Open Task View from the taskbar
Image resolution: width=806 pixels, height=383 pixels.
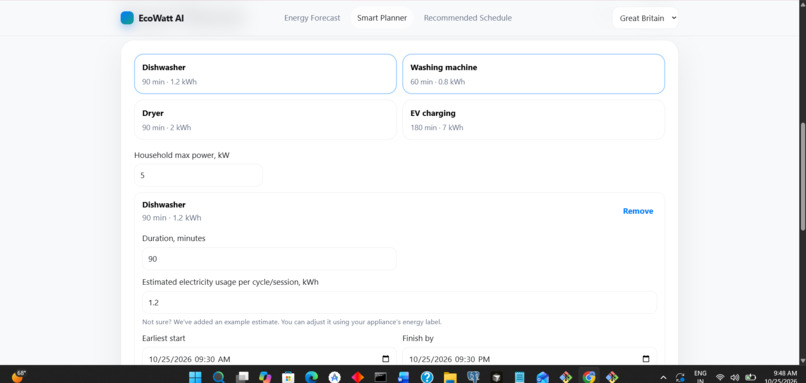click(x=242, y=377)
